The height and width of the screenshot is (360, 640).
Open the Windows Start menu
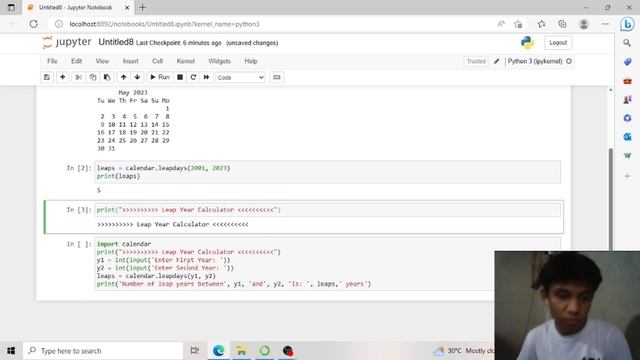click(x=11, y=351)
